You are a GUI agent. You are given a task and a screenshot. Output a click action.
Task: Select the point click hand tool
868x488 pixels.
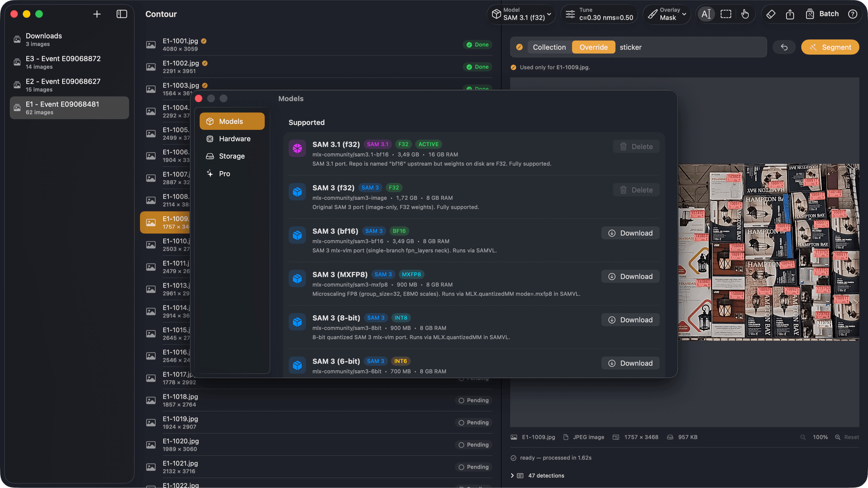745,14
